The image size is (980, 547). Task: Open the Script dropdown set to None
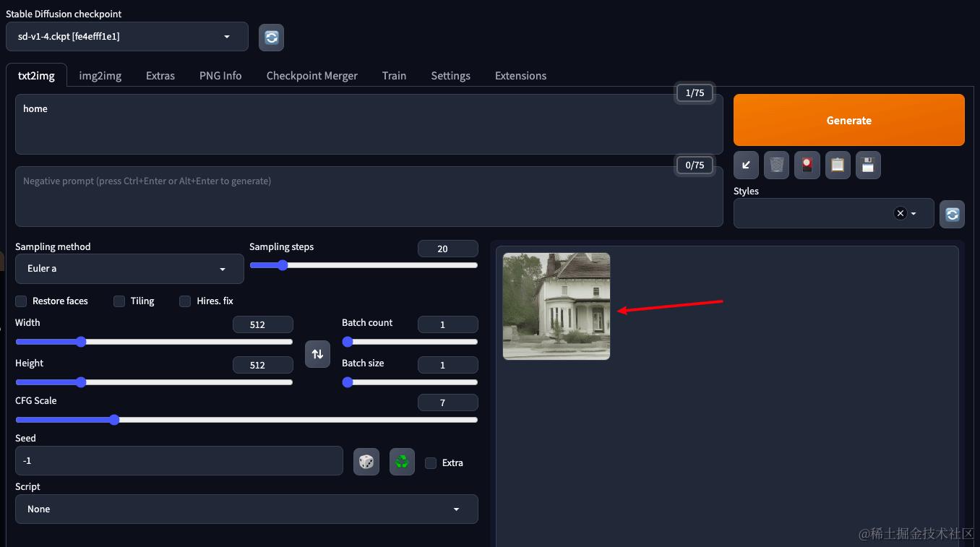tap(246, 509)
